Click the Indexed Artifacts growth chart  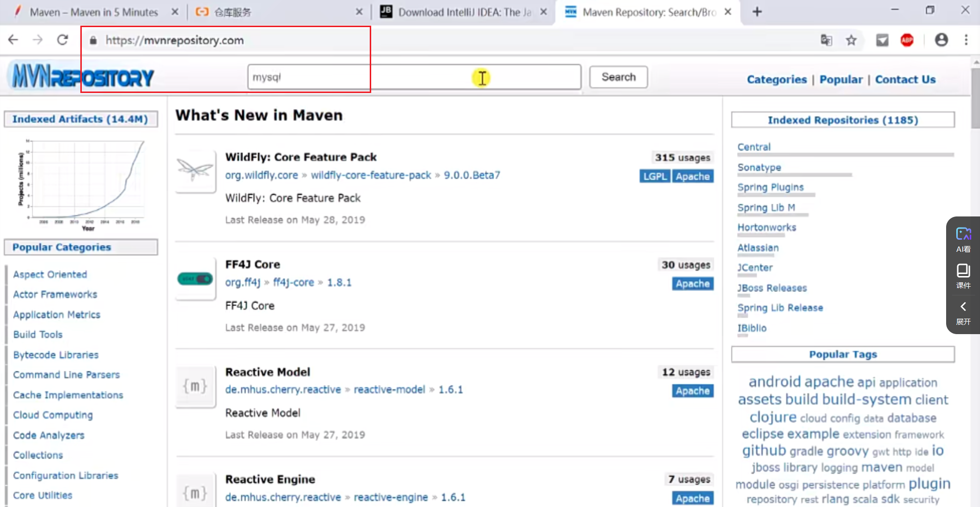tap(81, 184)
